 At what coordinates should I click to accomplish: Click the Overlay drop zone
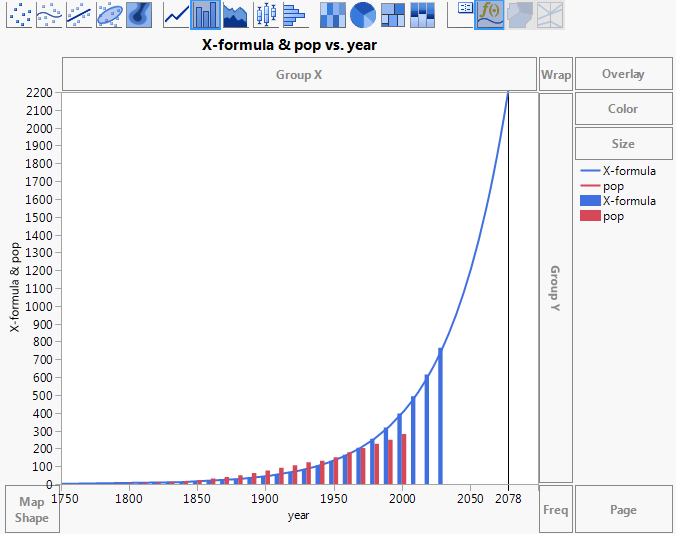[623, 74]
